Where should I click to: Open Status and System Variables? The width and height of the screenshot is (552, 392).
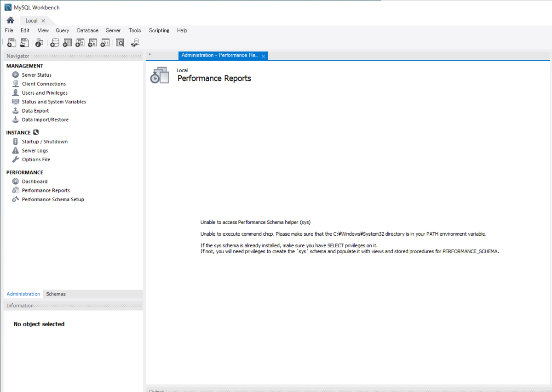[x=54, y=102]
